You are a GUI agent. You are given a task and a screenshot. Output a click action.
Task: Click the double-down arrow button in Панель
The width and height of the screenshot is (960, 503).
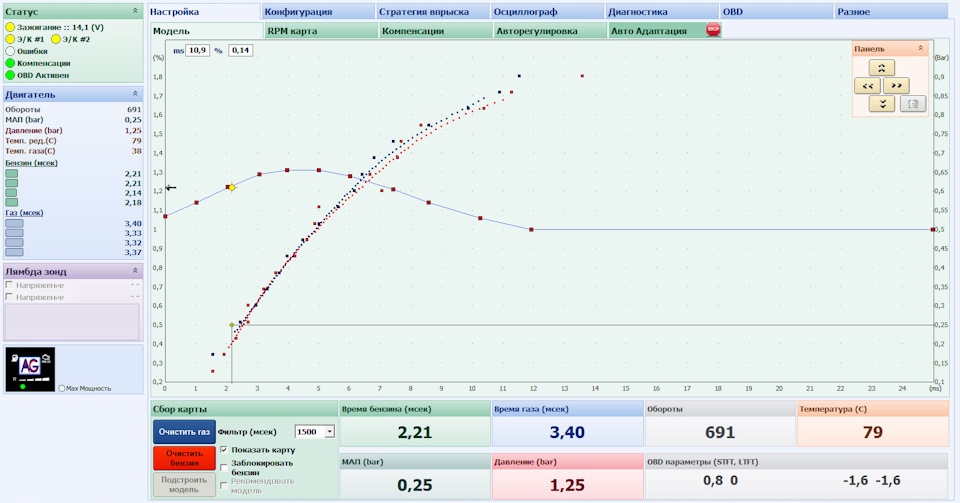(882, 104)
